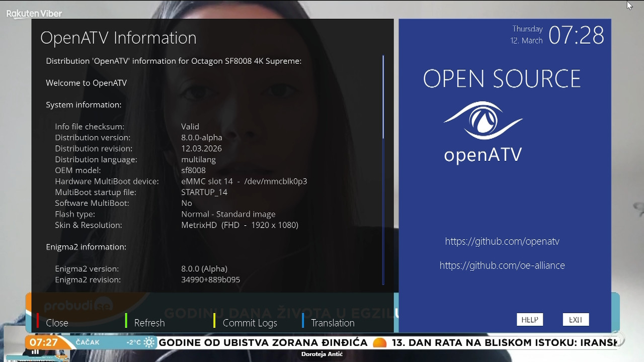The image size is (644, 362).
Task: Click the value 'MetrixHD (FHD - 1920 x 1080)'
Action: (240, 225)
